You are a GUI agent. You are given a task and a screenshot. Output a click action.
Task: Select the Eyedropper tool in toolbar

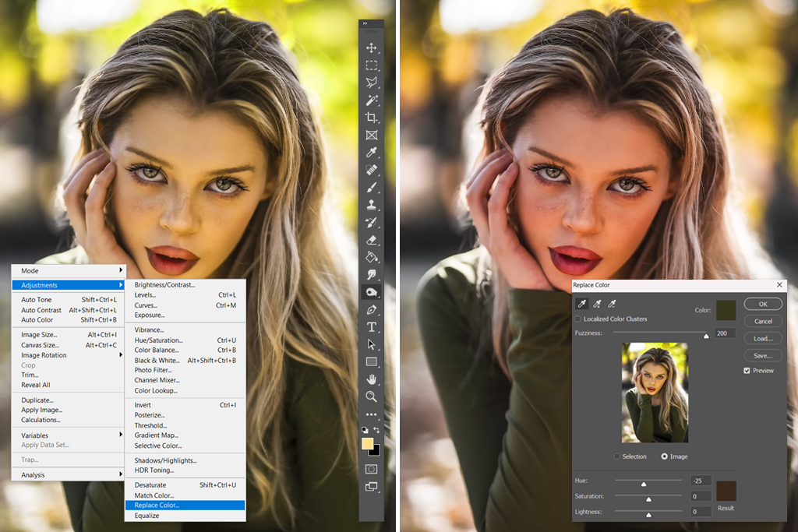click(x=372, y=152)
